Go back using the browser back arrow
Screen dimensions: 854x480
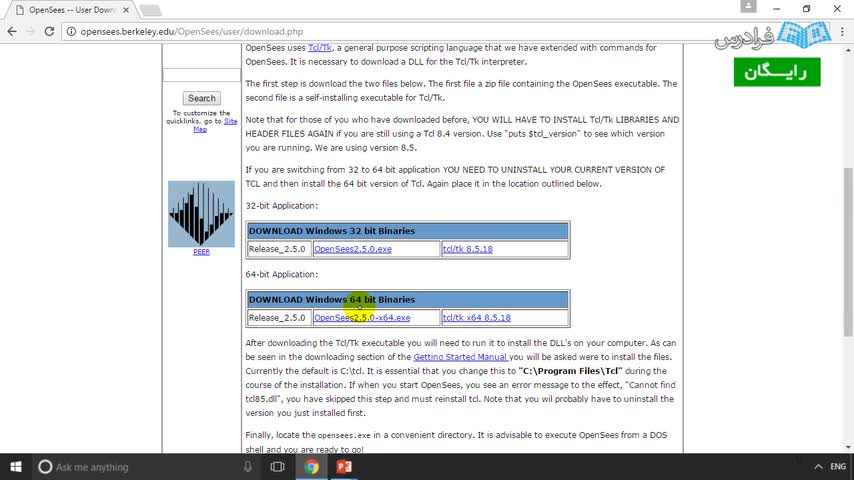[12, 32]
